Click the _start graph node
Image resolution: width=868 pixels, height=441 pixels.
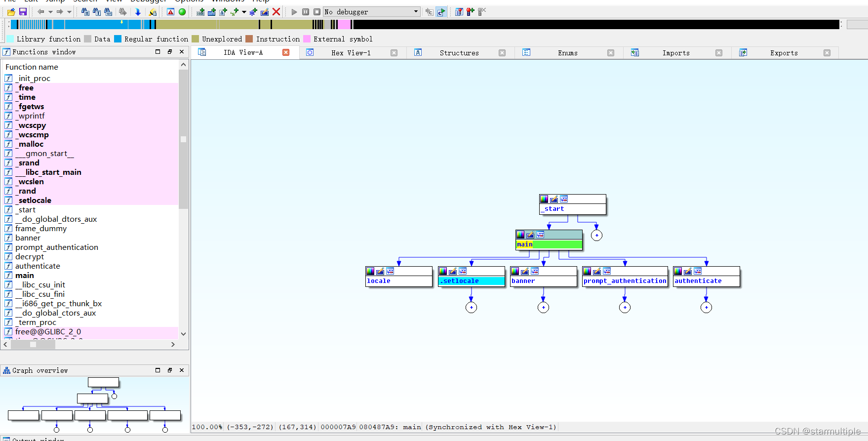click(573, 204)
